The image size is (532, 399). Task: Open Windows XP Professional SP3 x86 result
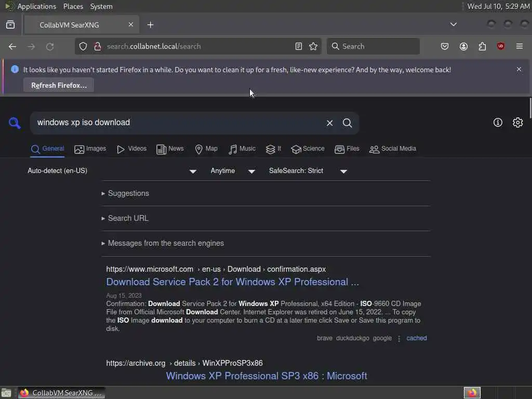coord(267,376)
